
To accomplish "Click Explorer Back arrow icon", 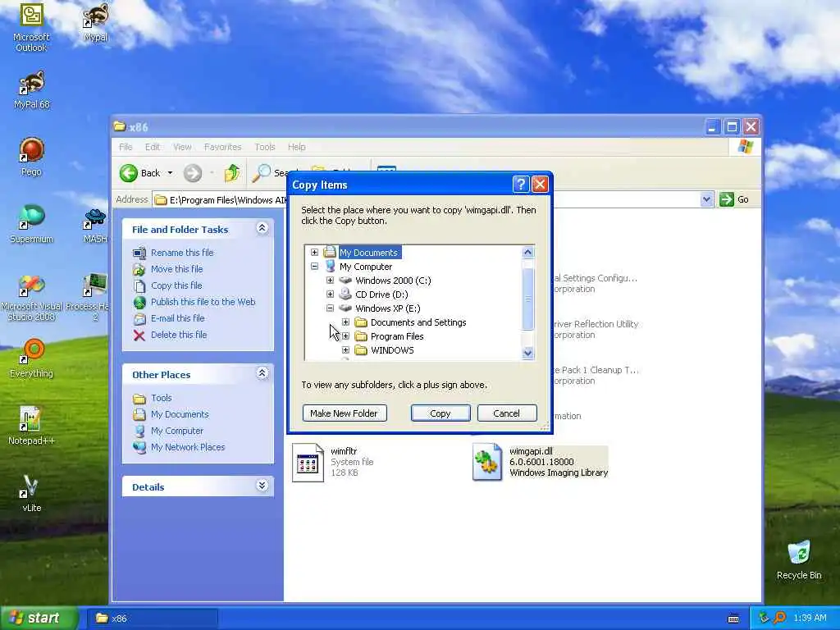I will point(129,173).
